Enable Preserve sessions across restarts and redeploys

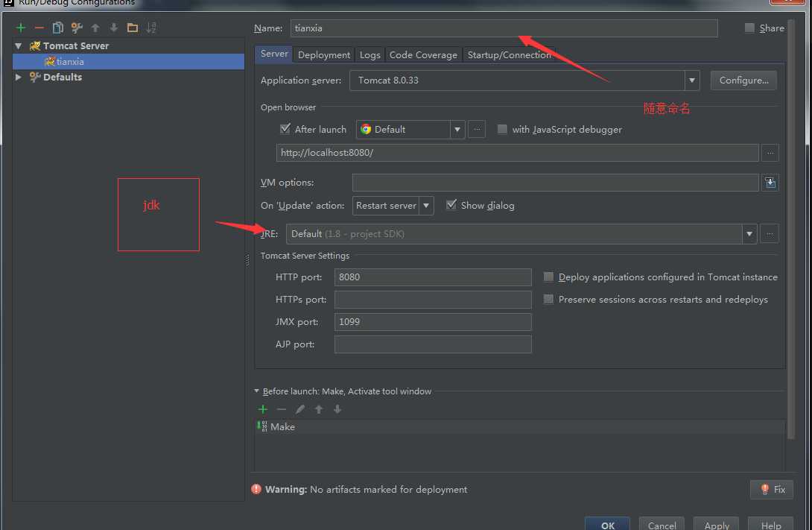pos(548,299)
